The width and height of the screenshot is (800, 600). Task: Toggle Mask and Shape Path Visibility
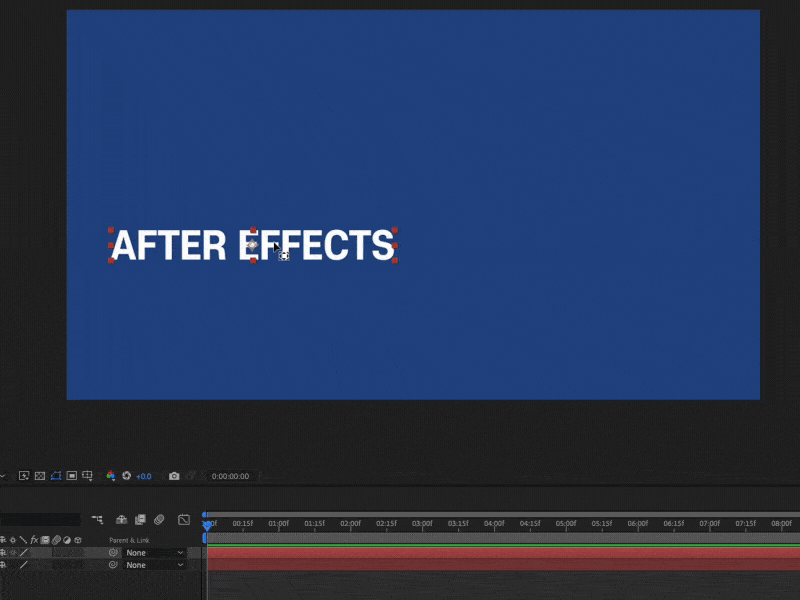pos(56,476)
